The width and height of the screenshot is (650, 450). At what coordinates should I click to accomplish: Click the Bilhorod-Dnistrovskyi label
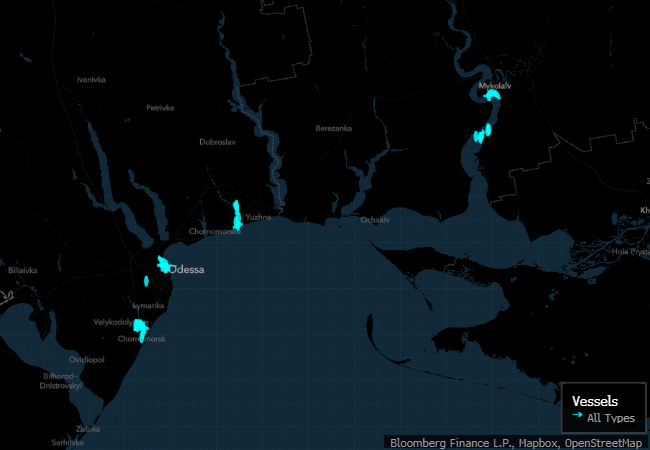click(61, 381)
